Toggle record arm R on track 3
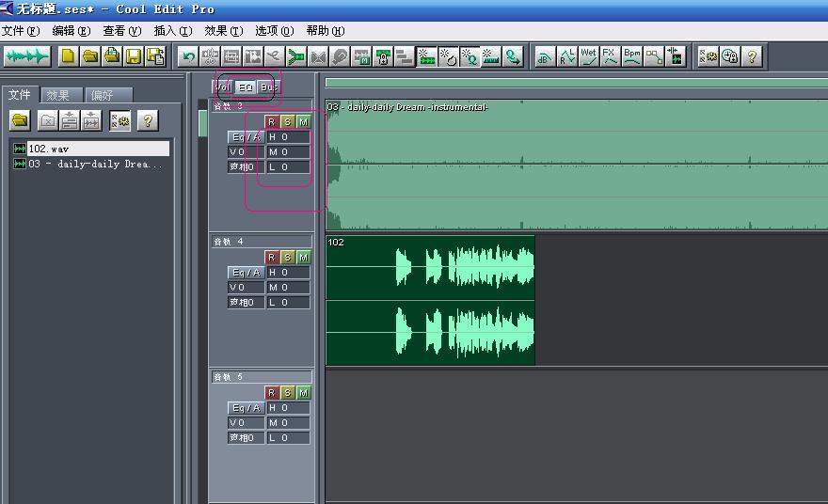The image size is (828, 504). 271,122
